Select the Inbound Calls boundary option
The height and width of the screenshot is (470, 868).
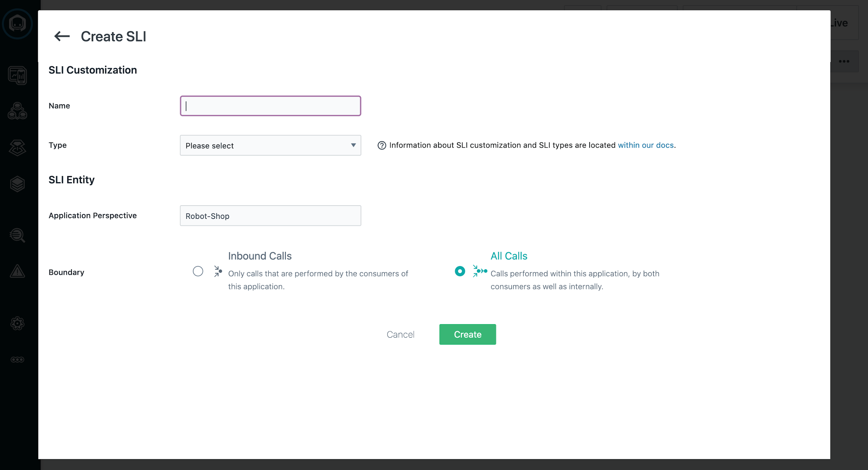point(198,271)
